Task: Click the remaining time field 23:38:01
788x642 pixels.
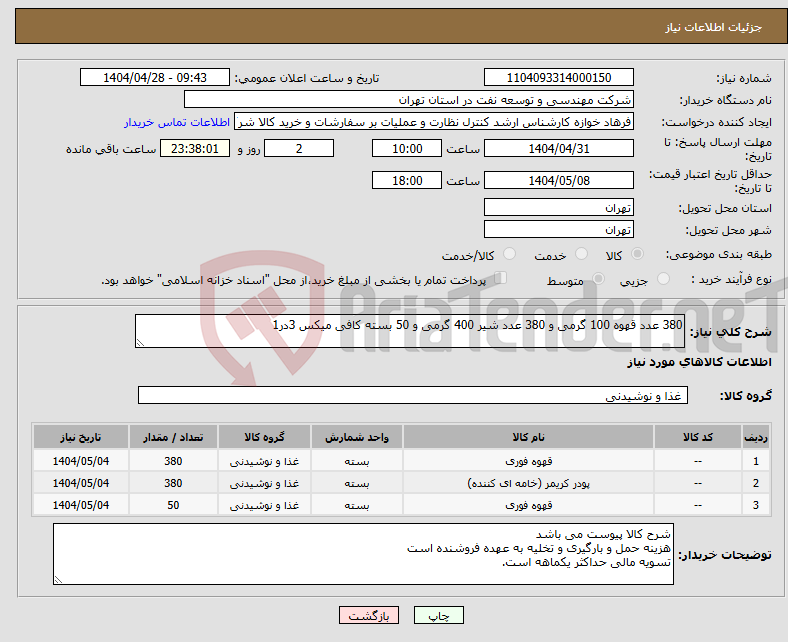Action: coord(195,148)
